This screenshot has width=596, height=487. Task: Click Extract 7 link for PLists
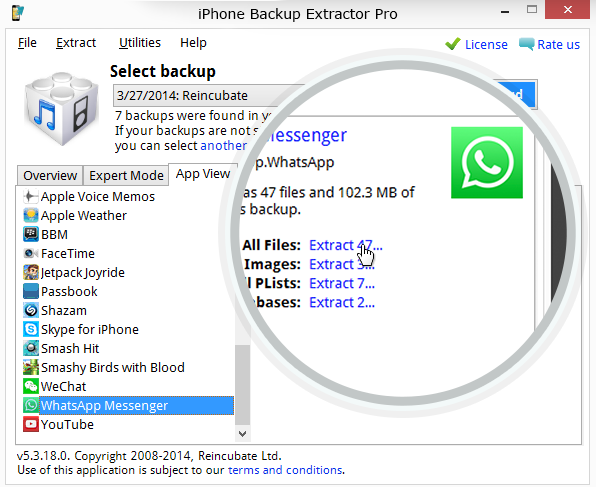(342, 284)
